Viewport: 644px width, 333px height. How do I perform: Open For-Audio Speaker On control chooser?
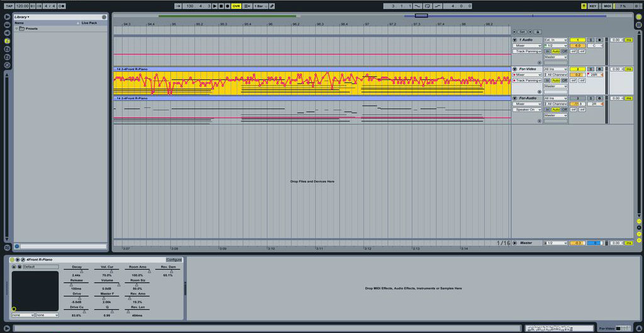528,110
